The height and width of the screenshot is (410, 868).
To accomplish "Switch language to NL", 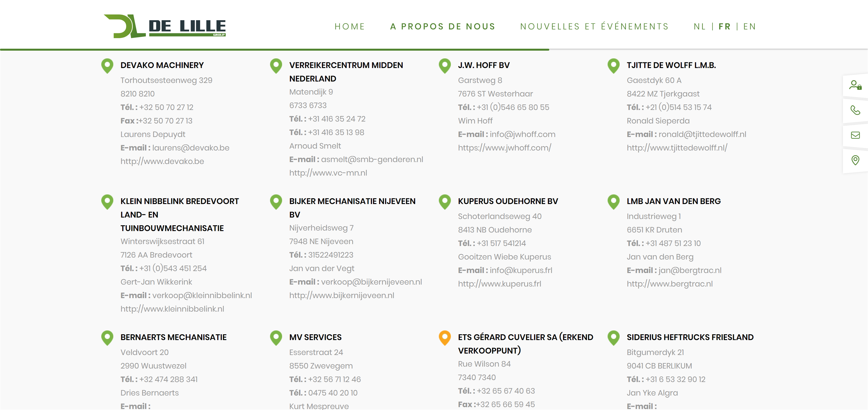I will [700, 27].
